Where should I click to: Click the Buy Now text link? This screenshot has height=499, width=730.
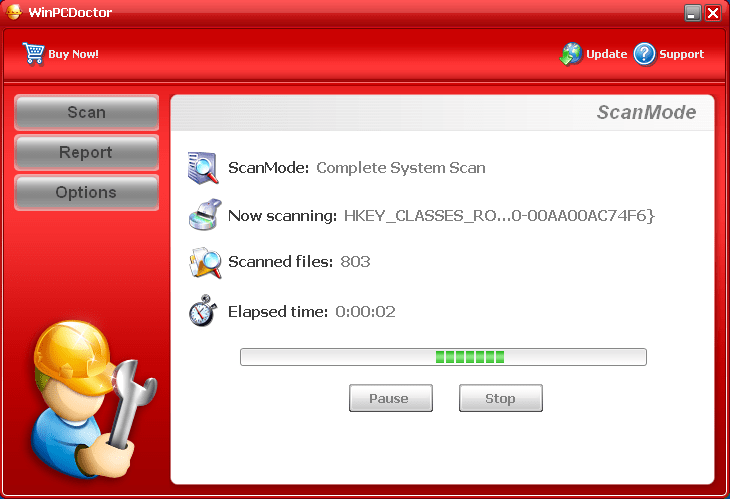pos(73,54)
